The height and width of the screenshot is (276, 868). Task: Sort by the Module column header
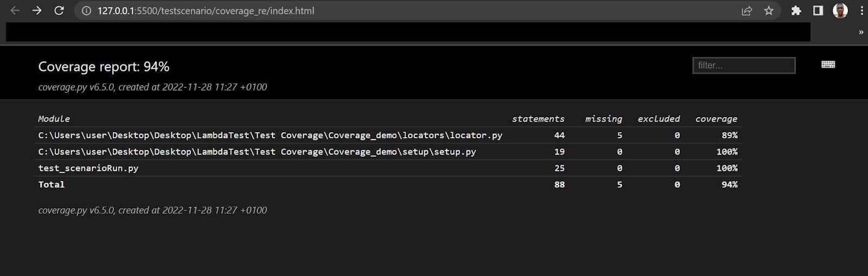coord(54,119)
